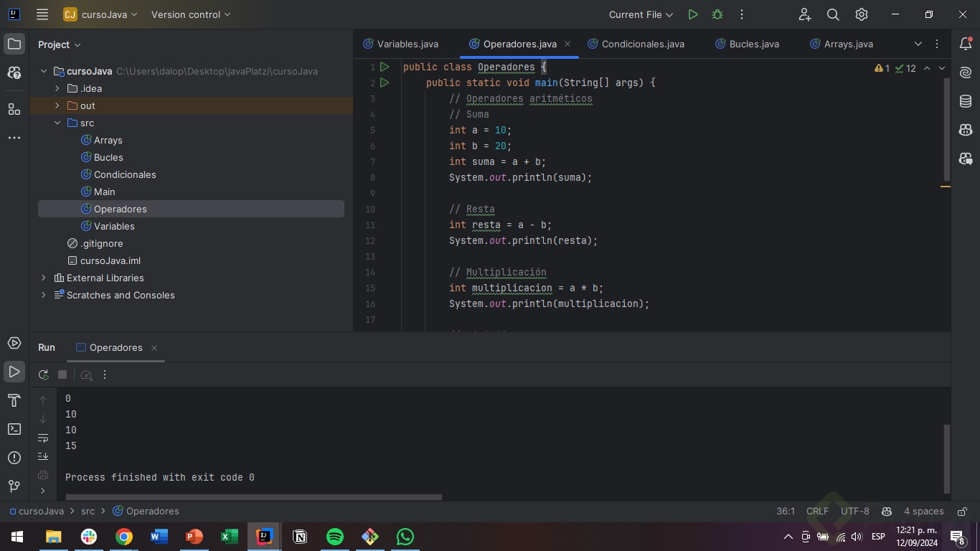The width and height of the screenshot is (980, 551).
Task: Start debugging with the bug icon
Action: click(717, 14)
